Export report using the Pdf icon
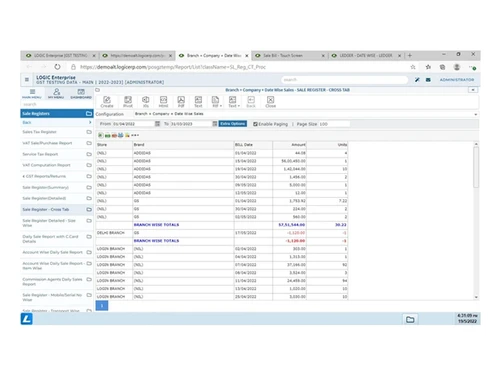Image resolution: width=500 pixels, height=375 pixels. point(181,102)
